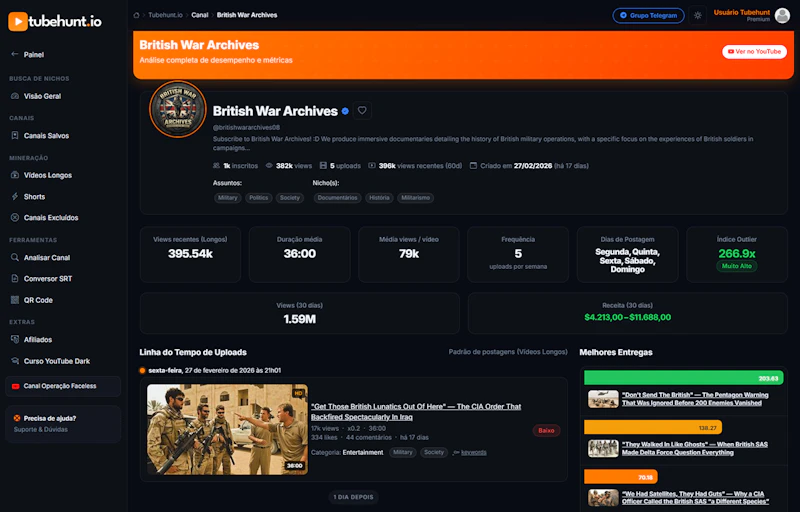
Task: Click the Baixo badge
Action: click(546, 430)
